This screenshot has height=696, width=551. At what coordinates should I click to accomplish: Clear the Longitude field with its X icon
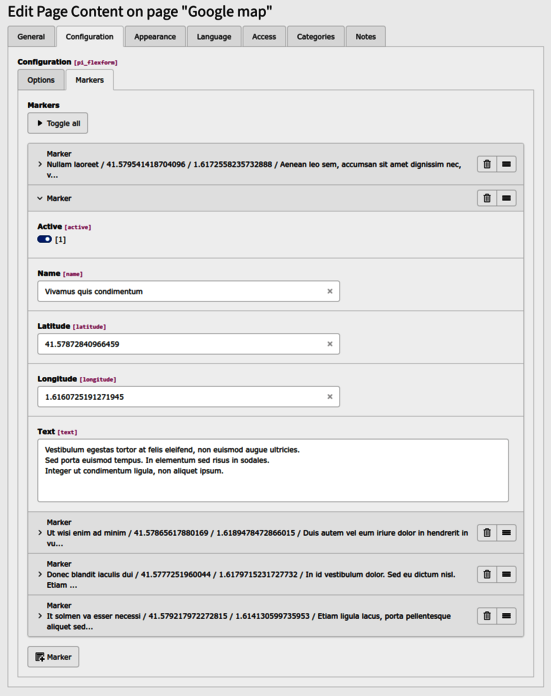[x=330, y=397]
